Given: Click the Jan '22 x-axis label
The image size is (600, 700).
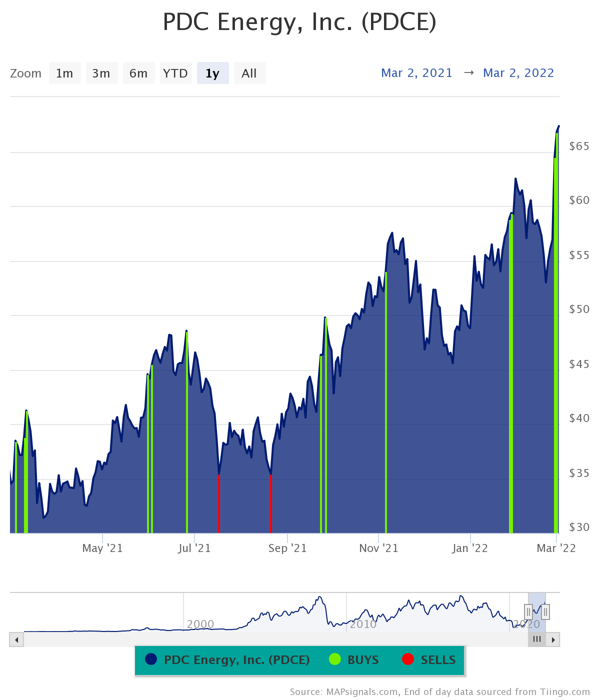Looking at the screenshot, I should (x=470, y=548).
